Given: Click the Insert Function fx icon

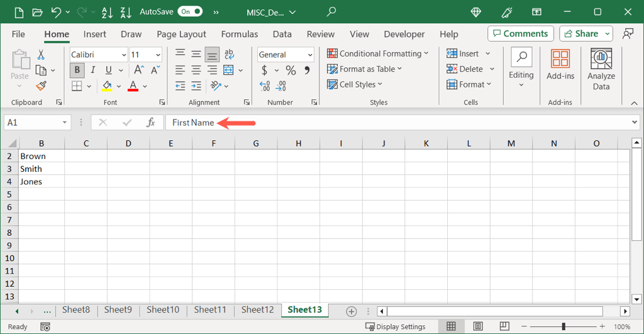Looking at the screenshot, I should point(151,123).
